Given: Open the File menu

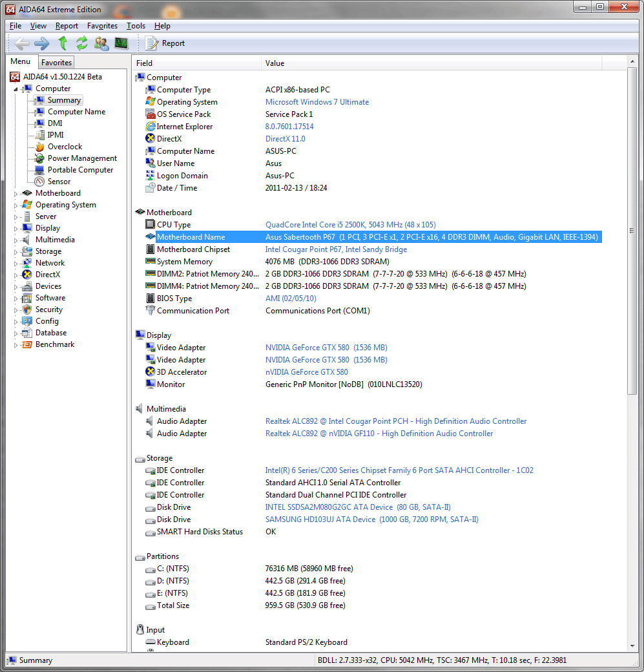Looking at the screenshot, I should click(16, 26).
